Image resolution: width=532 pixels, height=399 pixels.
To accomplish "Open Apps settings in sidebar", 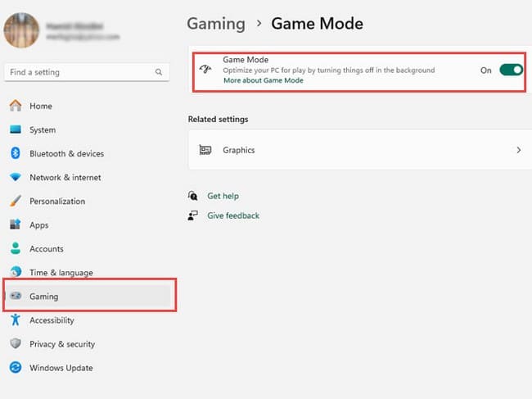I will tap(38, 224).
